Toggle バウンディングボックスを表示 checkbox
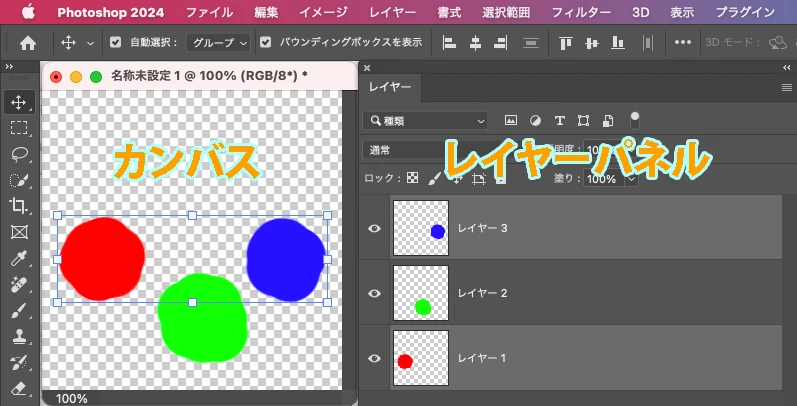797x406 pixels. 265,43
